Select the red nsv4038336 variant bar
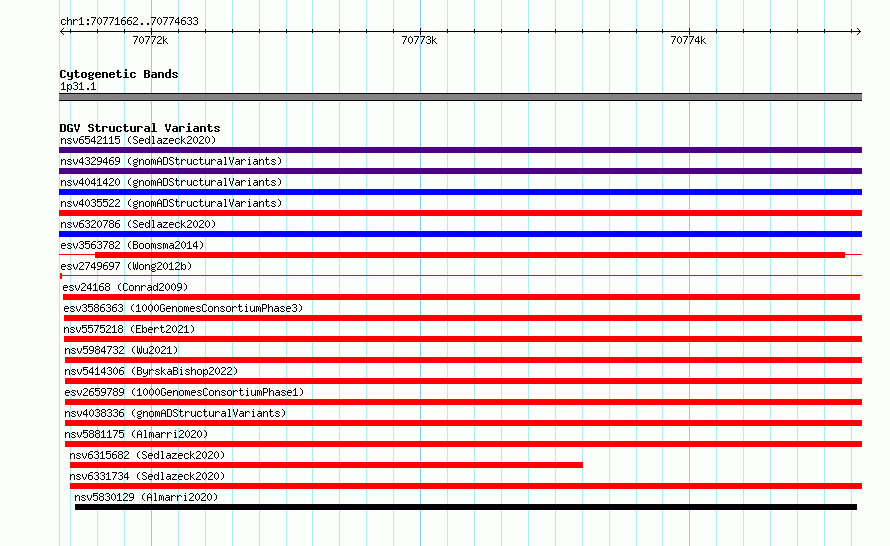890x546 pixels. pyautogui.click(x=463, y=423)
